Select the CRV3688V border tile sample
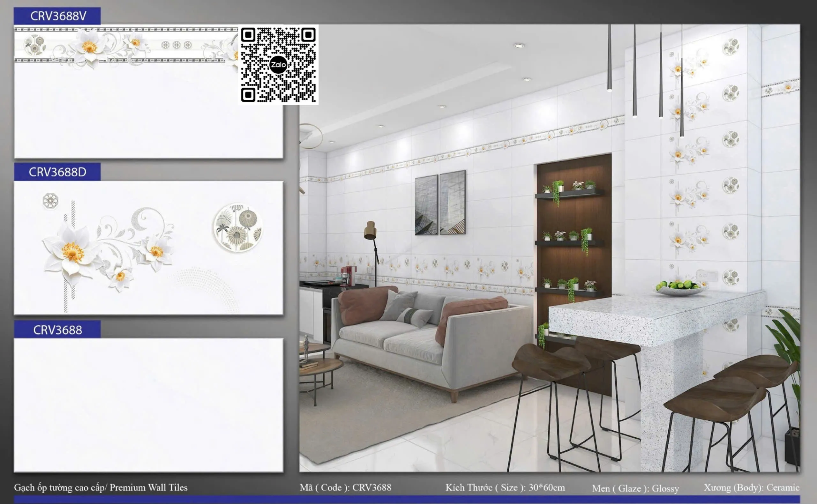Screen dimensions: 817x504 148,91
